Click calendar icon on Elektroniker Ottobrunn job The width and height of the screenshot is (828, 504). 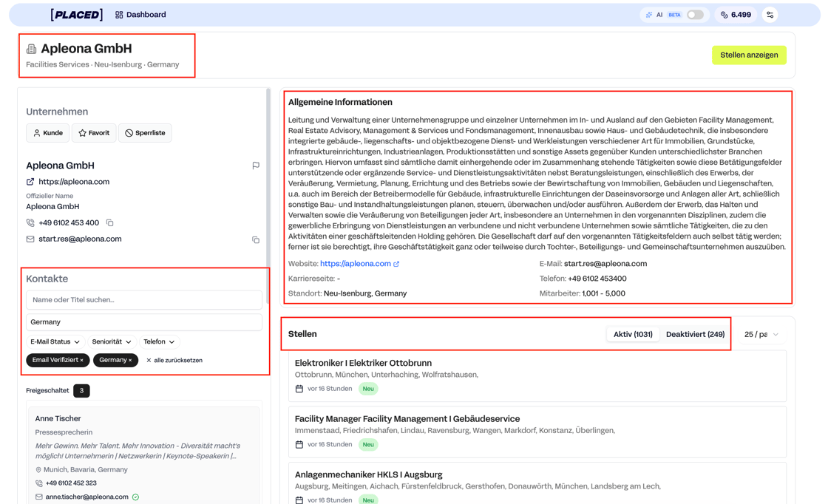tap(299, 389)
